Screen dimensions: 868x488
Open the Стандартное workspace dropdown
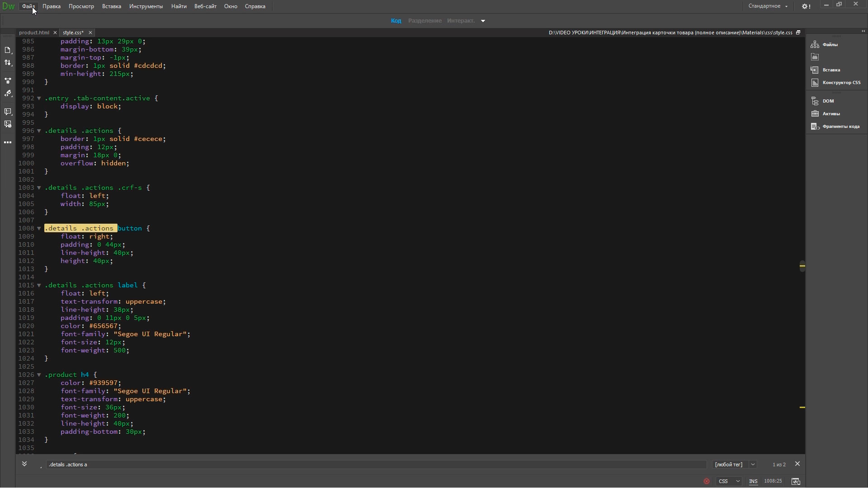[768, 6]
